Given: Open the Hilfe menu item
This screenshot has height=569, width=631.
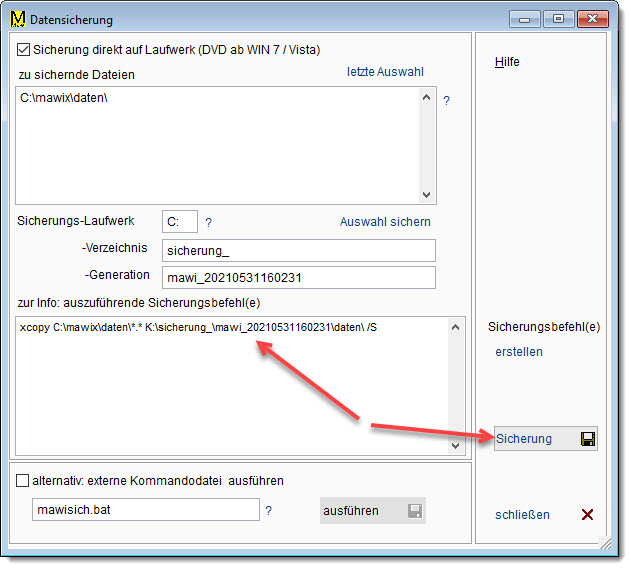Looking at the screenshot, I should [x=507, y=62].
